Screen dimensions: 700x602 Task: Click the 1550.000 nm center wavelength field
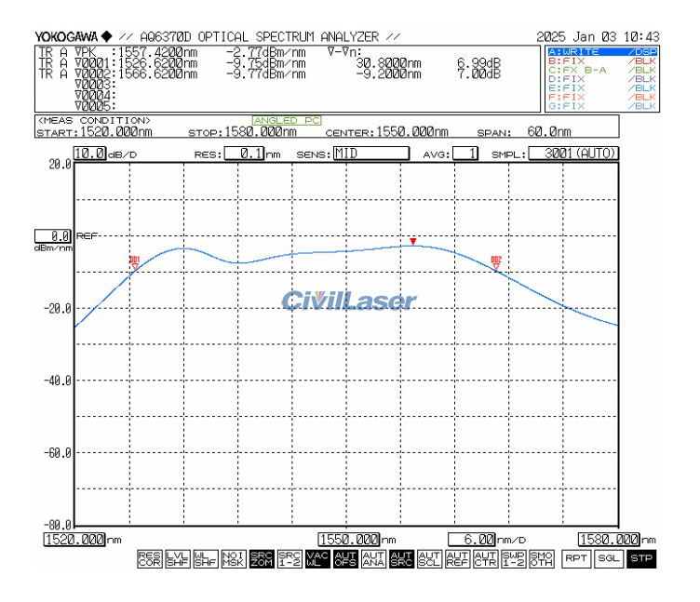(349, 540)
